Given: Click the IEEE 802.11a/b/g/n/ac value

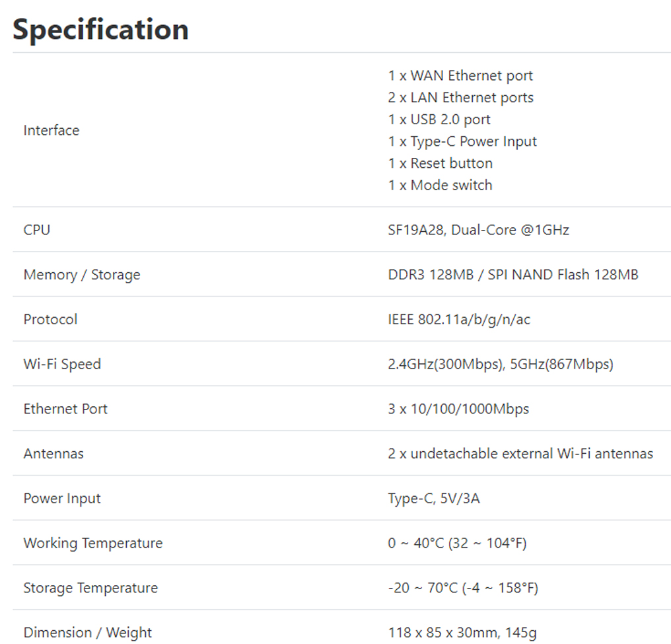Looking at the screenshot, I should click(x=459, y=319).
